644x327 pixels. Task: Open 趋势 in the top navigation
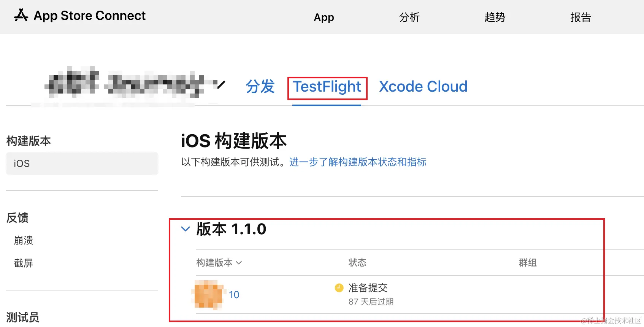coord(495,17)
